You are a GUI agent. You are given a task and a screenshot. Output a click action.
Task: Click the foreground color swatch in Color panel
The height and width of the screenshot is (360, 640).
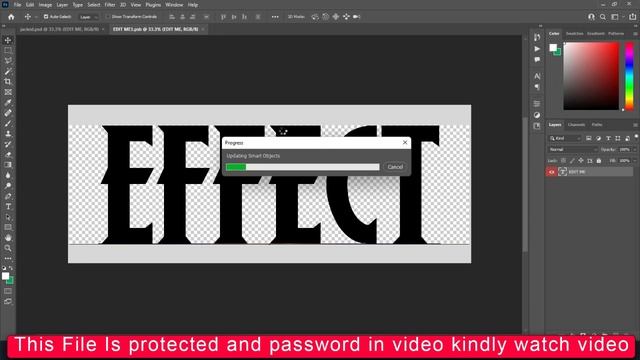[x=553, y=47]
